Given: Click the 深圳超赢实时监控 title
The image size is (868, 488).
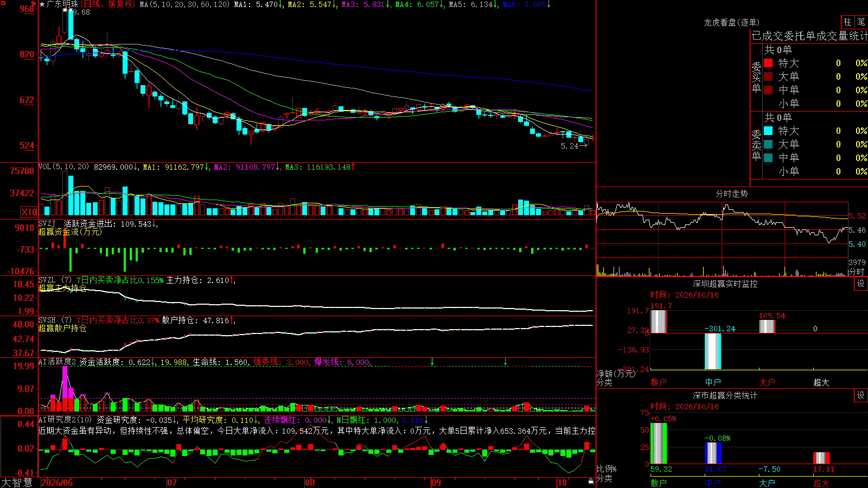Looking at the screenshot, I should pos(725,284).
